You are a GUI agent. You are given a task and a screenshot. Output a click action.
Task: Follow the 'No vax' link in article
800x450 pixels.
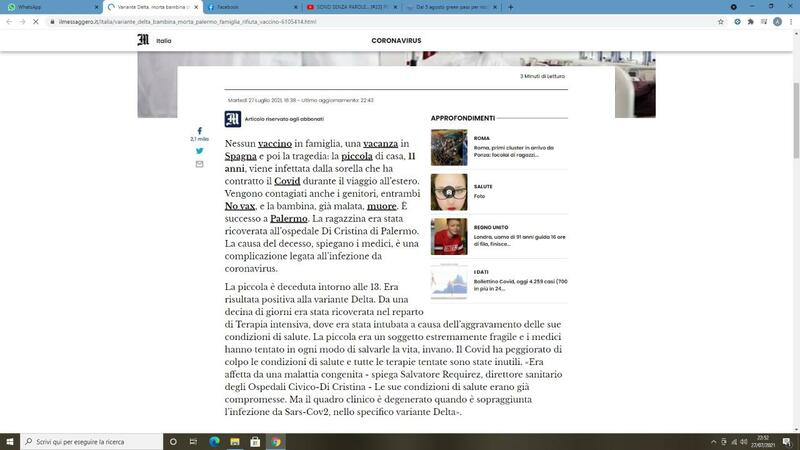pyautogui.click(x=240, y=206)
